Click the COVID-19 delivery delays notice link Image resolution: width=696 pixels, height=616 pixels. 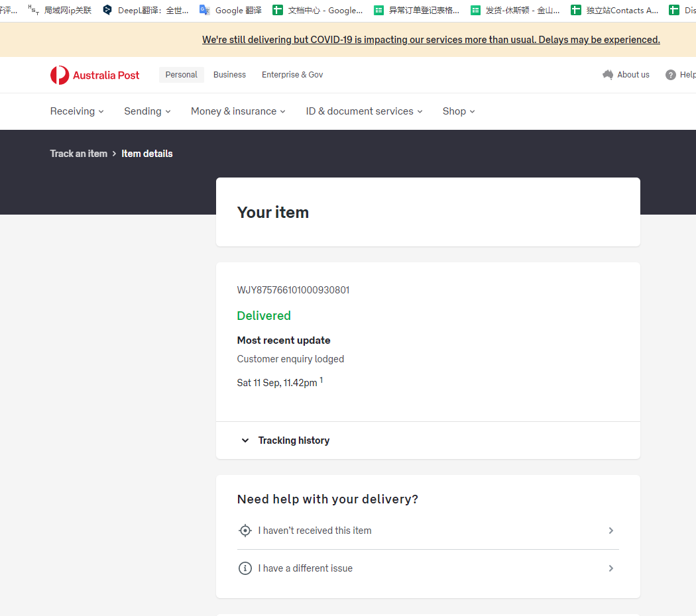pyautogui.click(x=431, y=40)
